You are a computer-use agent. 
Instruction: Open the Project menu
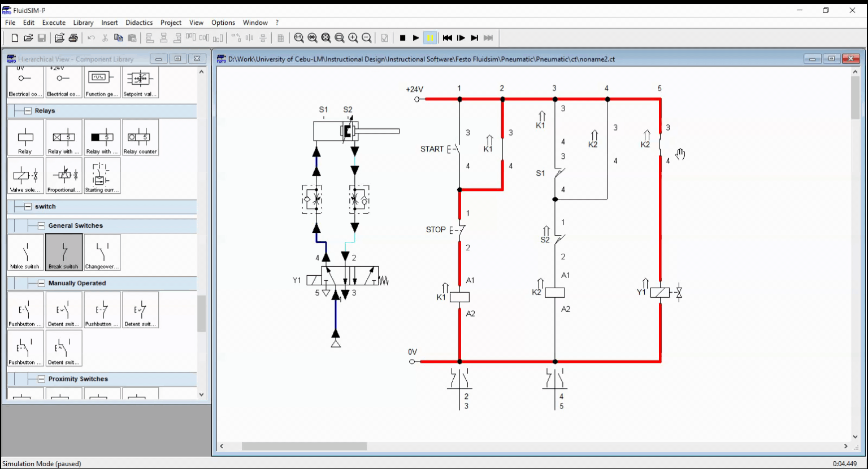pos(171,23)
